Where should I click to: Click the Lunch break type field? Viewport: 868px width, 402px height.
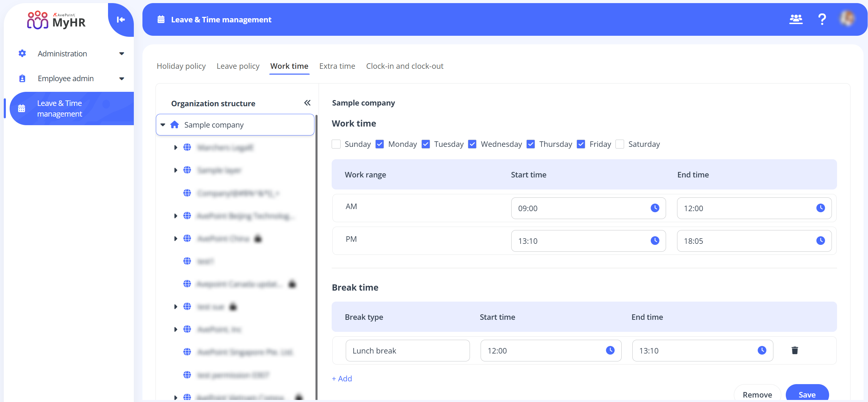click(407, 350)
